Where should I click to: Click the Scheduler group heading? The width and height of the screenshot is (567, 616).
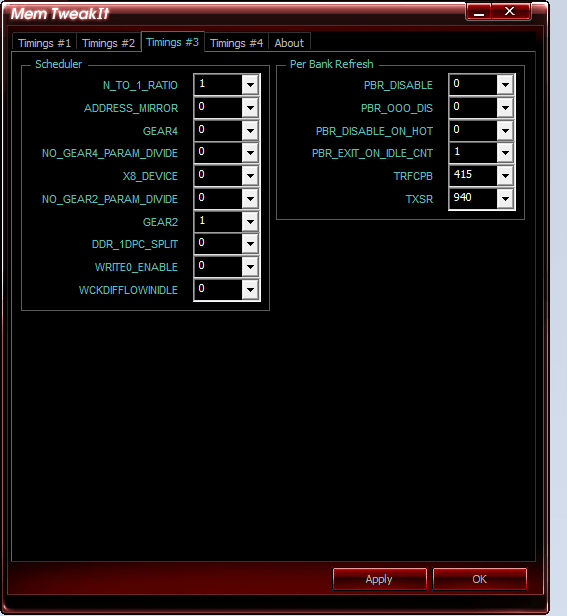click(x=59, y=64)
